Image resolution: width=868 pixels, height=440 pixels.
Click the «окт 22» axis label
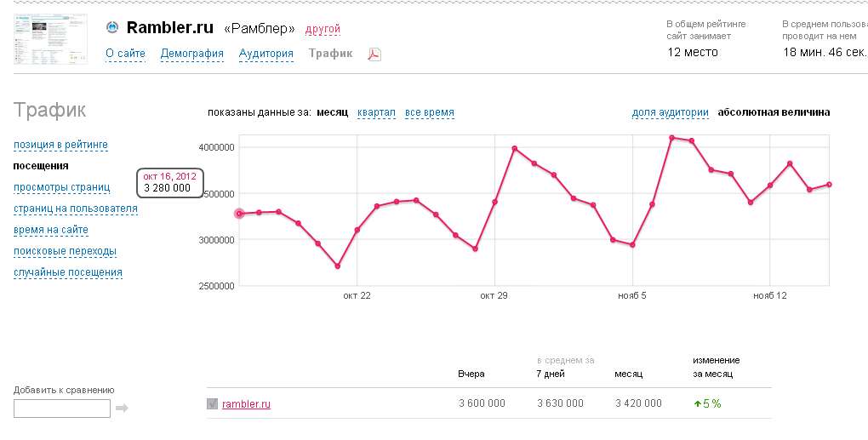coord(357,295)
